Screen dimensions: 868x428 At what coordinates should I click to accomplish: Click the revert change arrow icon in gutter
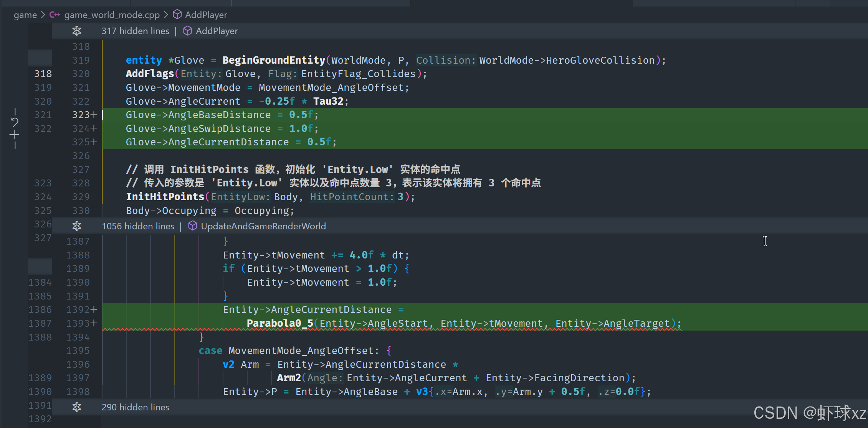[15, 122]
